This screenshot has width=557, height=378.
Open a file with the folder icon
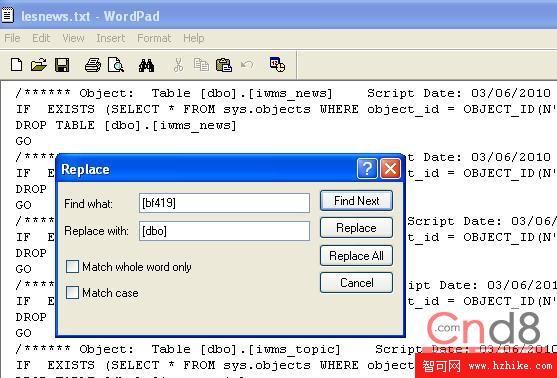[39, 65]
